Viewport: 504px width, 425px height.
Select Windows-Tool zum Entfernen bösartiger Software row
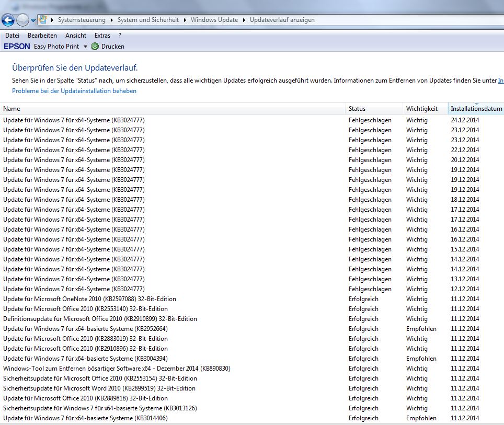[252, 369]
